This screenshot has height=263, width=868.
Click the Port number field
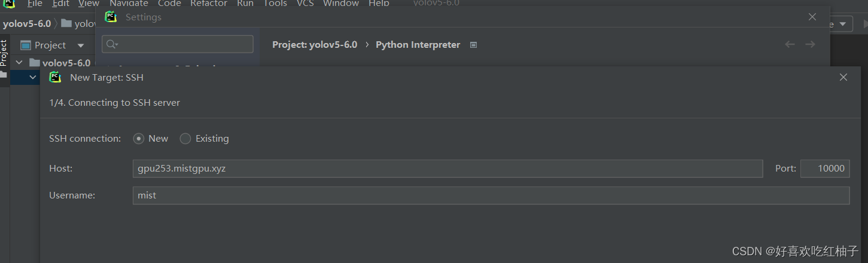coord(825,169)
